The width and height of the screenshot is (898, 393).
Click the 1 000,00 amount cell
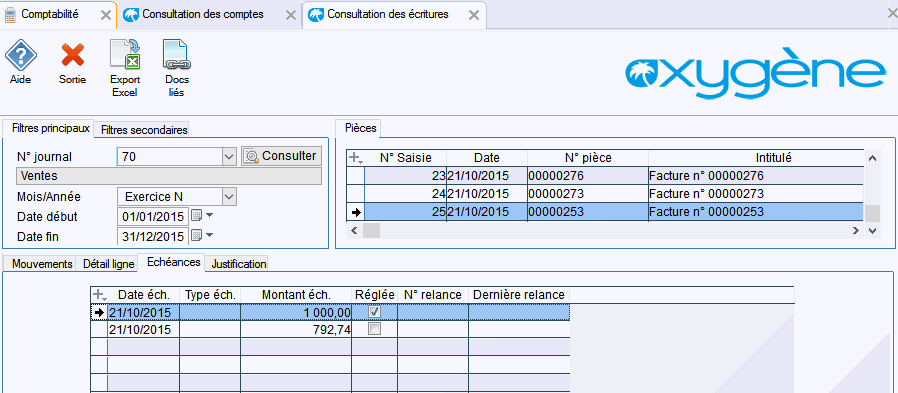point(296,312)
